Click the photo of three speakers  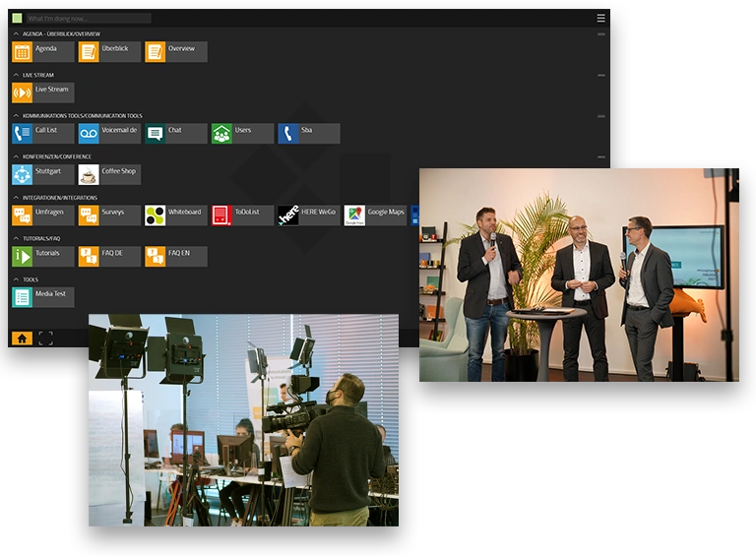(x=579, y=275)
